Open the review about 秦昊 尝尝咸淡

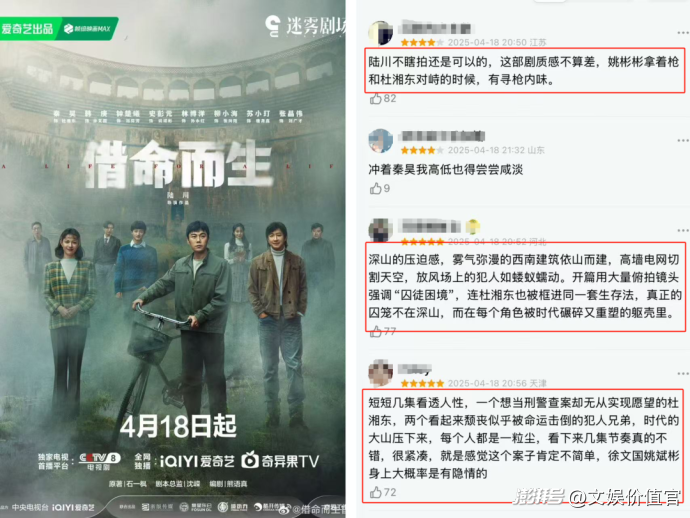(x=445, y=169)
